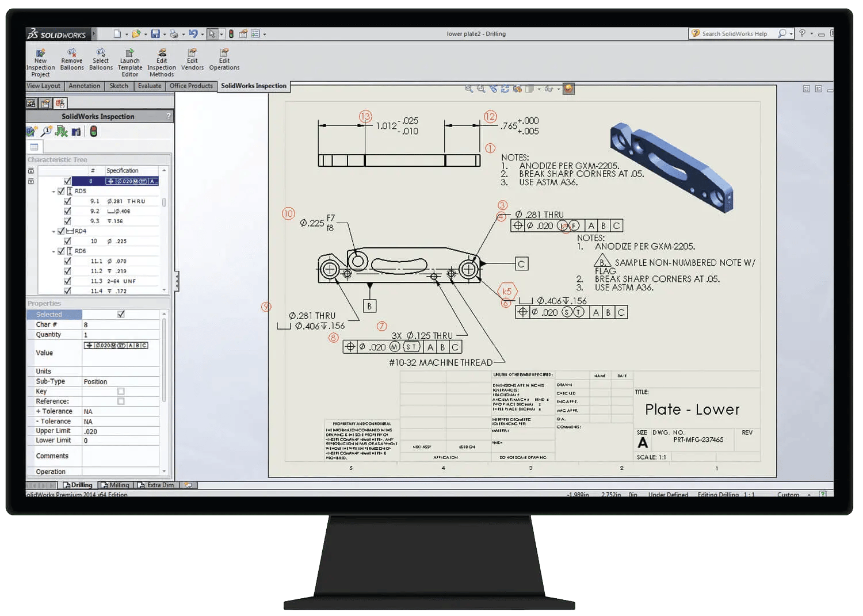Click the traffic light icon in the Inspection panel

click(x=93, y=131)
